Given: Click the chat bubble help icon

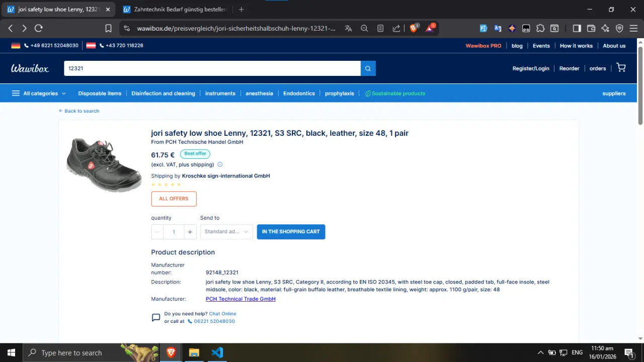Looking at the screenshot, I should click(x=156, y=318).
